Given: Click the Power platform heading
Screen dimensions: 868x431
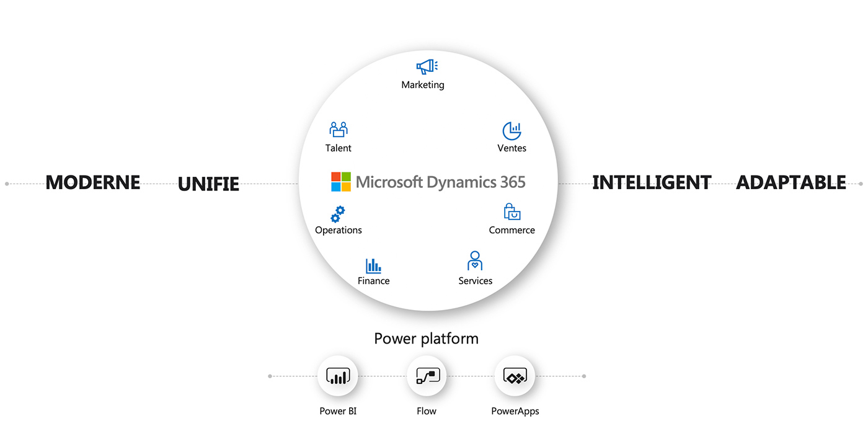Looking at the screenshot, I should coord(427,339).
